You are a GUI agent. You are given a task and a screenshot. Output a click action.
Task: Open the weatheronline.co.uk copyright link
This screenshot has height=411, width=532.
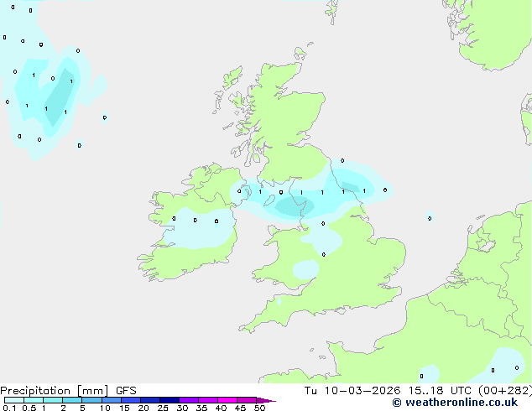point(455,403)
